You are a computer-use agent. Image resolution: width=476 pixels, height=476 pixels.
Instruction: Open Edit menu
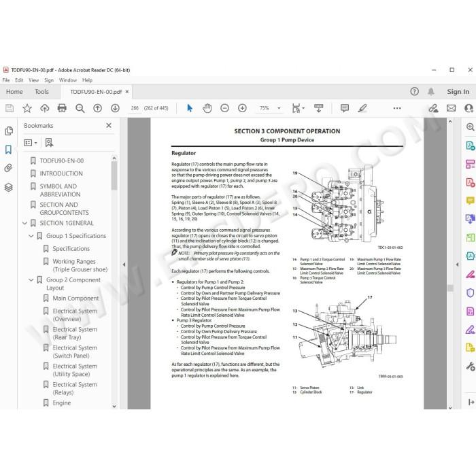pos(19,80)
